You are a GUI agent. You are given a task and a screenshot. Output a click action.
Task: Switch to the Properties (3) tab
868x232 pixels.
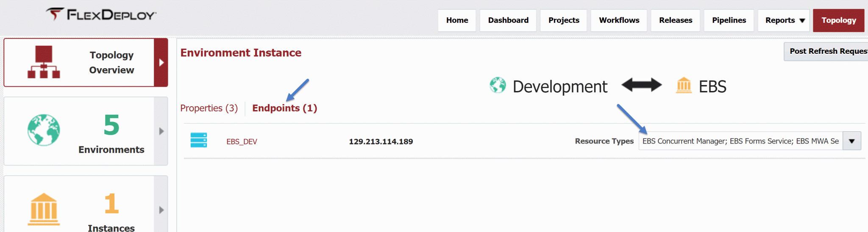(209, 108)
